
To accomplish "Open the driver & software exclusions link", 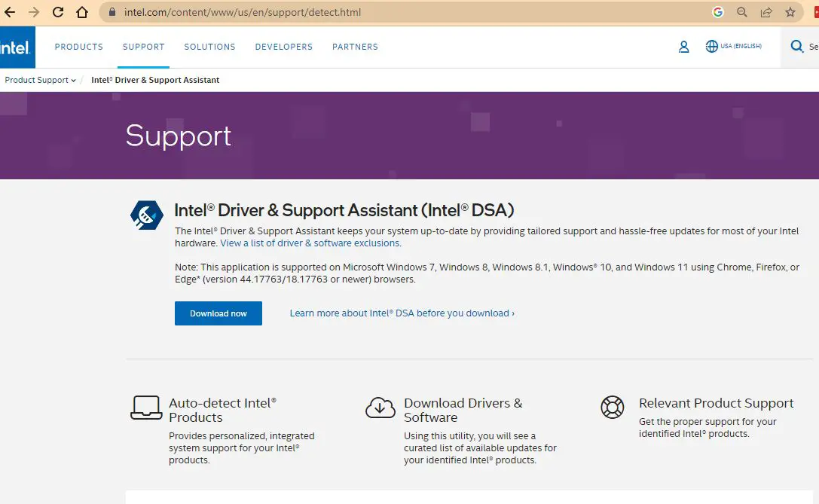I will (310, 243).
